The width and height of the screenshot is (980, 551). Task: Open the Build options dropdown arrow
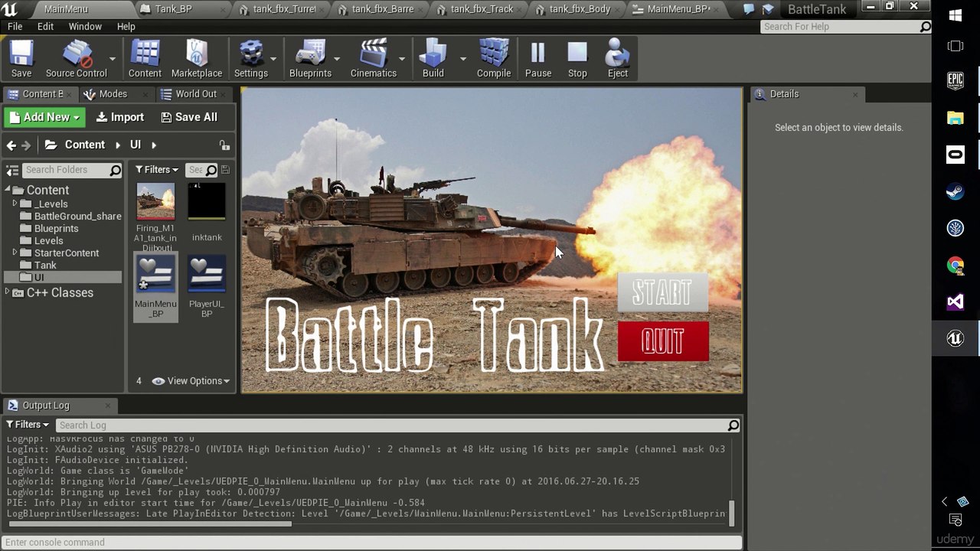pyautogui.click(x=463, y=59)
